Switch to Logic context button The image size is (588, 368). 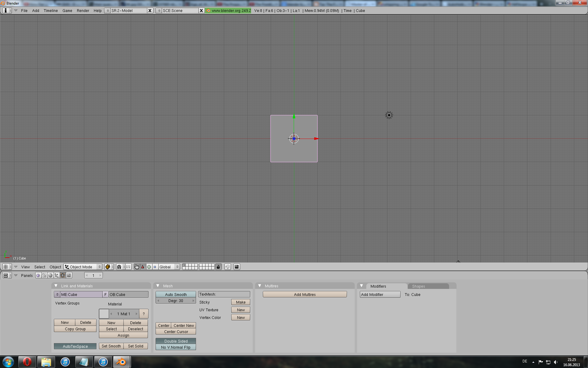[x=38, y=275]
